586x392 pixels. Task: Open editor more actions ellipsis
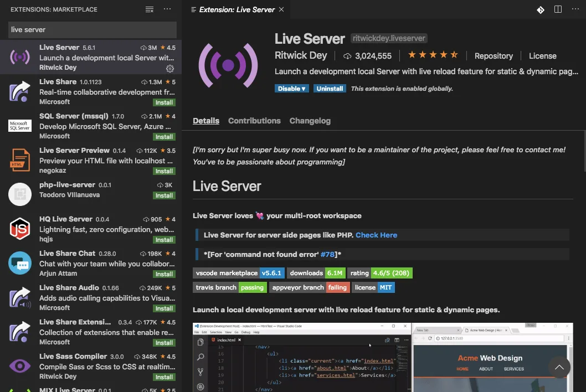point(575,9)
